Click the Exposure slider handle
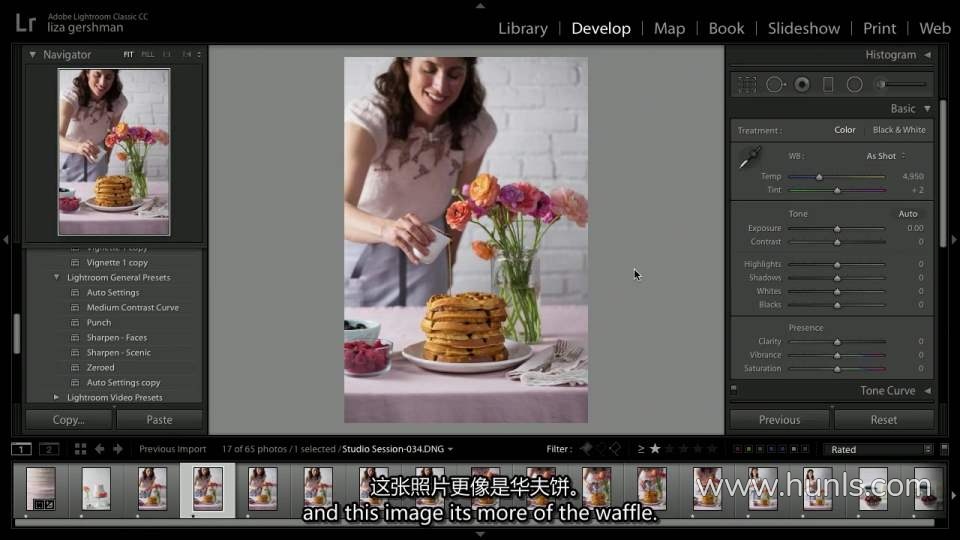960x540 pixels. [x=837, y=228]
